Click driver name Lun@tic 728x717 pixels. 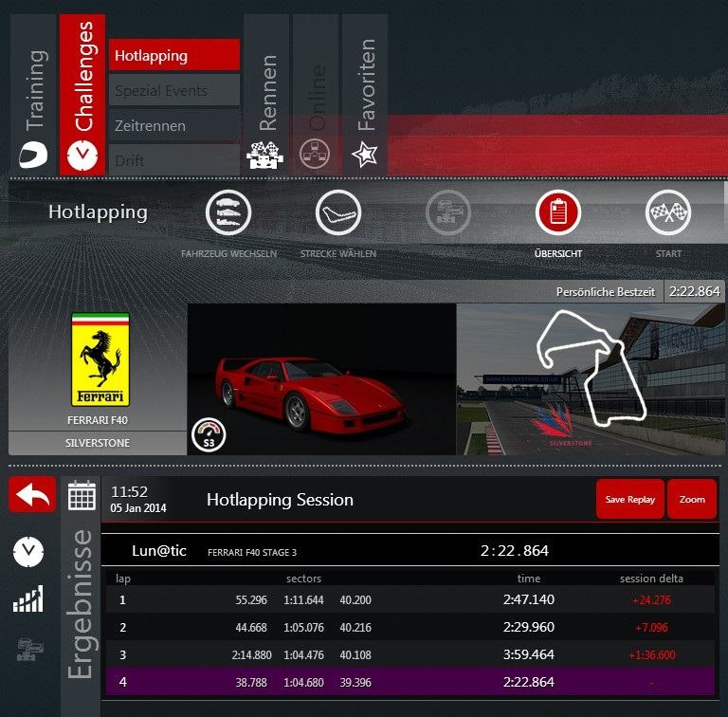coord(159,551)
